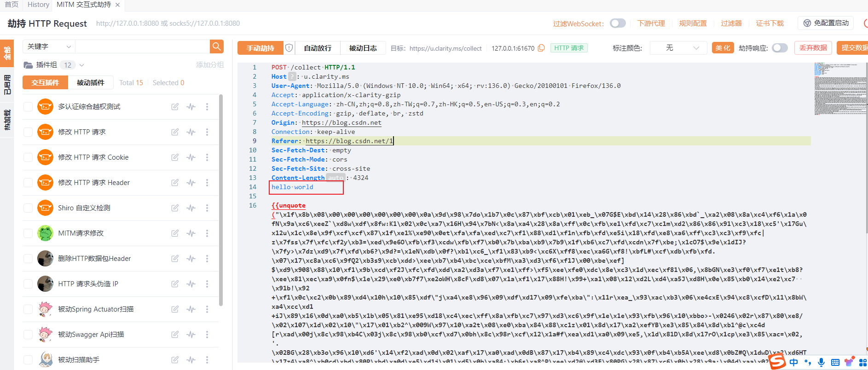Check the 多认证综合越权测试 plugin checkbox
This screenshot has width=868, height=370.
[x=28, y=107]
